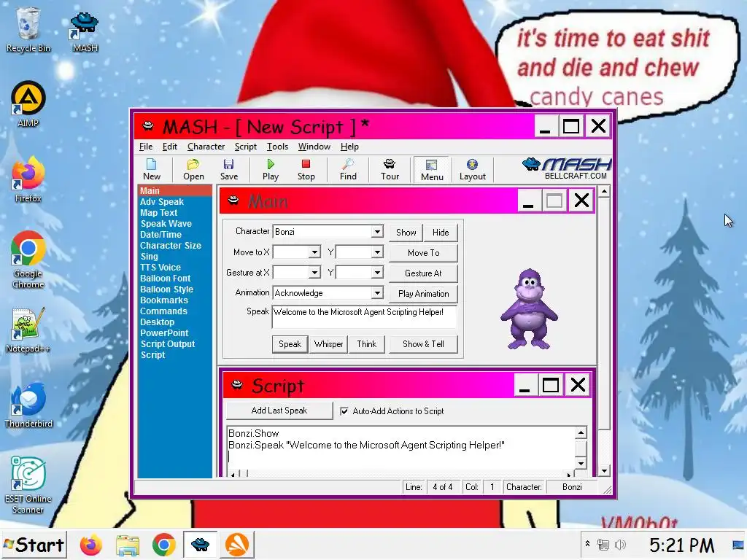Image resolution: width=747 pixels, height=560 pixels.
Task: Select Google Chrome desktop shortcut
Action: [28, 260]
